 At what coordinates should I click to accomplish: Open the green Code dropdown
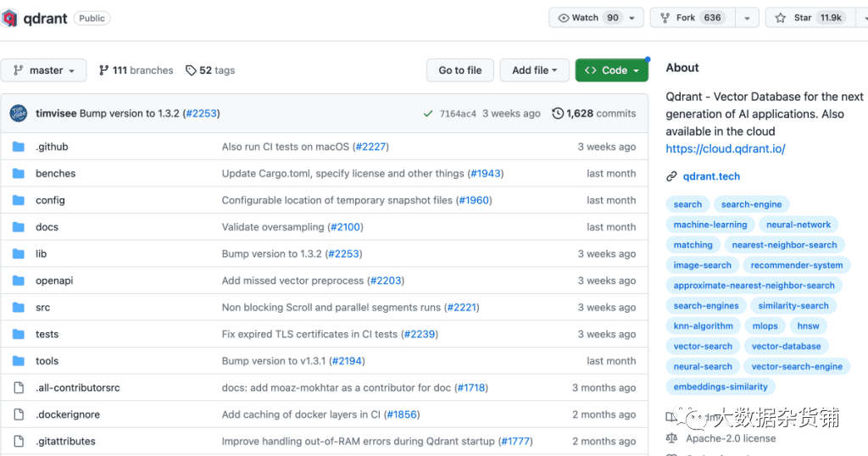[x=611, y=70]
